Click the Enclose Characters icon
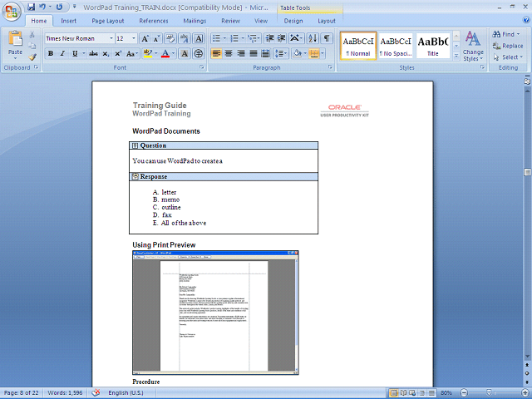The width and height of the screenshot is (532, 399). (199, 53)
